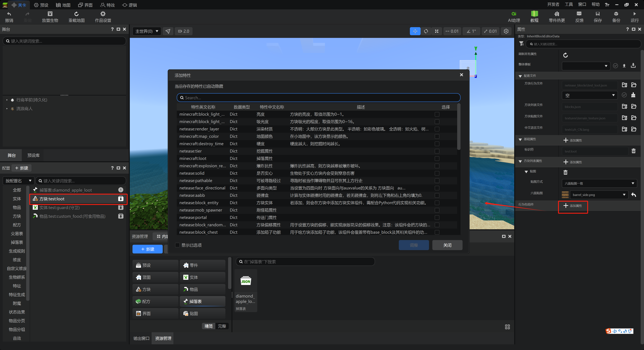Open the 逻辑 top menu tab
Screen dimensions: 644x350
[x=129, y=5]
